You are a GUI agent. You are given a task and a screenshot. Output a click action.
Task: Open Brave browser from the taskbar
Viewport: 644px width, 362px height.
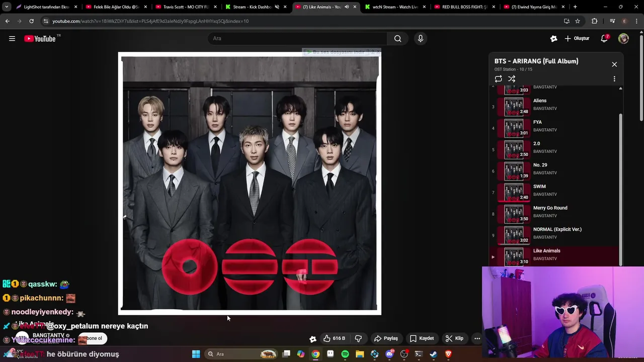pyautogui.click(x=448, y=354)
